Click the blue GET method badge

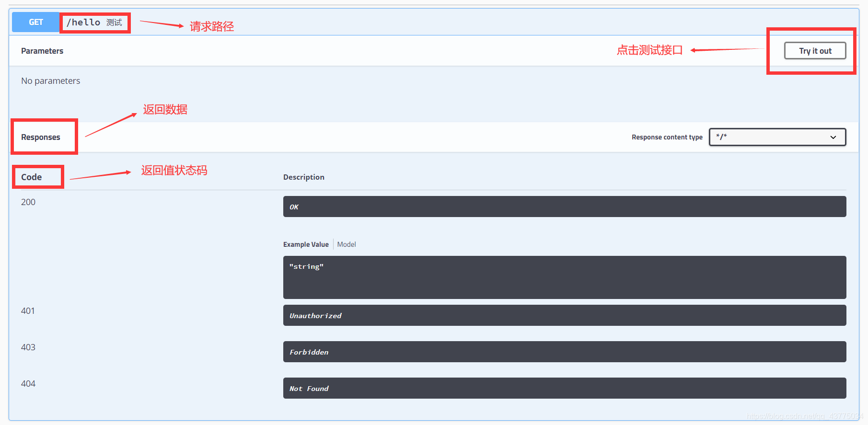tap(36, 22)
